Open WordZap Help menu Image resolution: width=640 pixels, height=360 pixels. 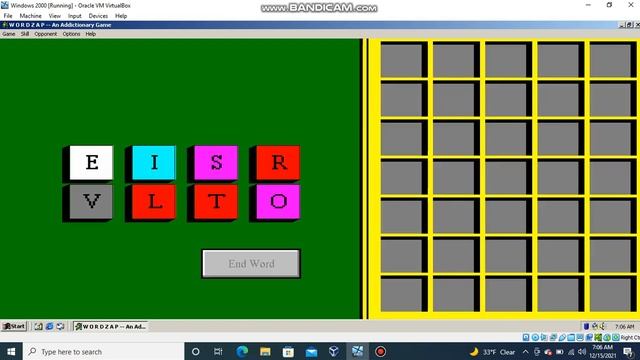[91, 34]
